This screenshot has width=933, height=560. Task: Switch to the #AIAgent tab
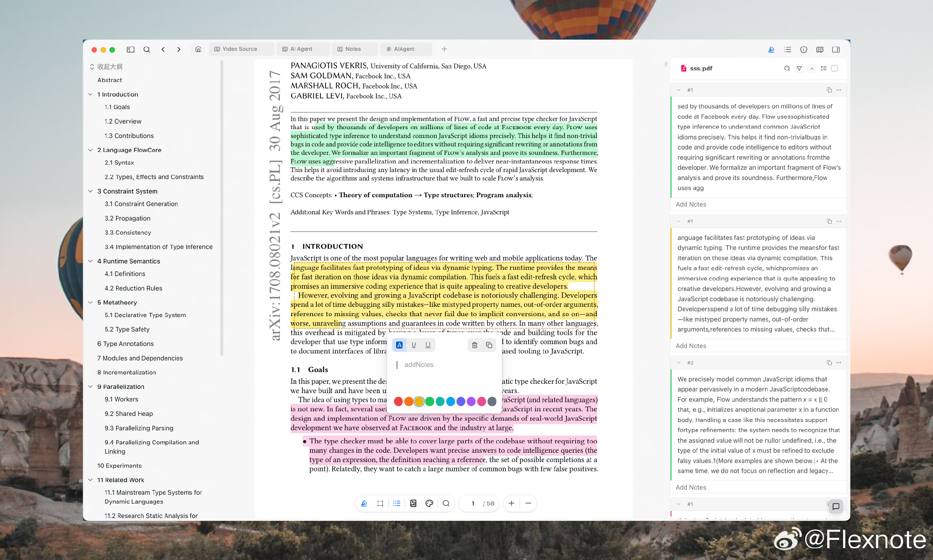406,49
